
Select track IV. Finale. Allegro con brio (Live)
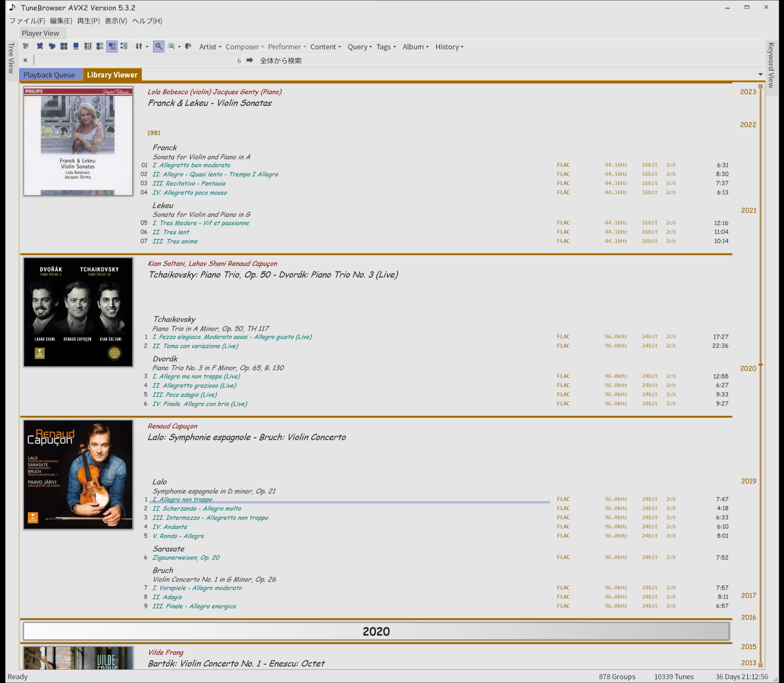(200, 404)
